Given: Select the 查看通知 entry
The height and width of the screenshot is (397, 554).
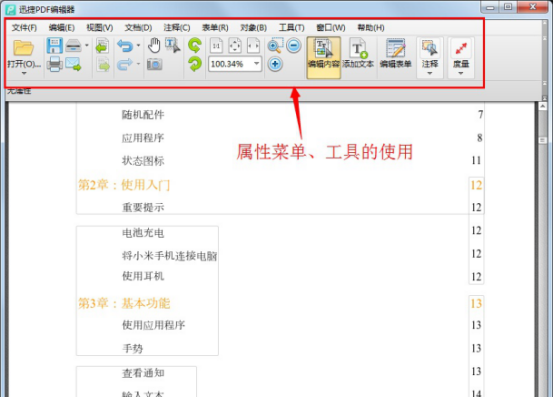Looking at the screenshot, I should [x=143, y=373].
